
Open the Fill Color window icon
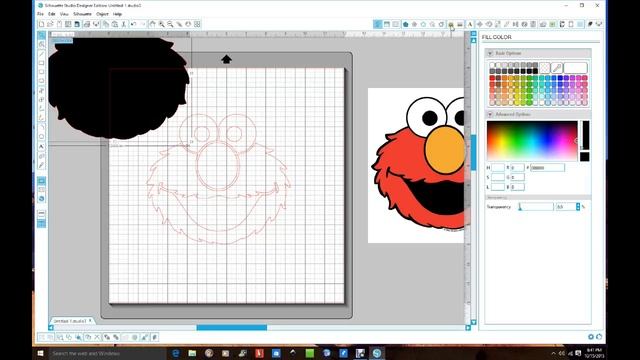tap(405, 24)
